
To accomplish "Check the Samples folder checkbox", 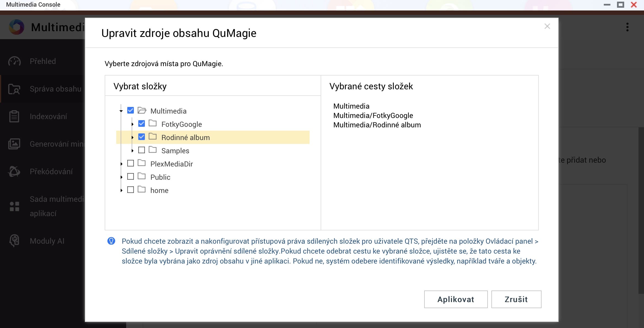I will [x=142, y=150].
